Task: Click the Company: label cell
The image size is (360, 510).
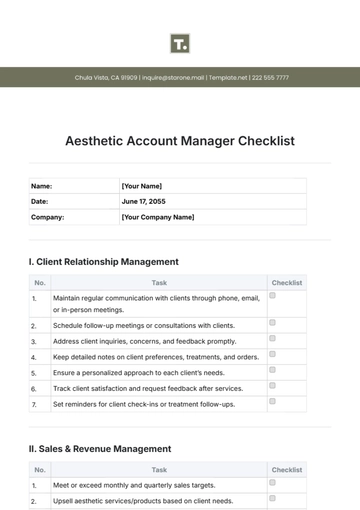Action: (74, 217)
